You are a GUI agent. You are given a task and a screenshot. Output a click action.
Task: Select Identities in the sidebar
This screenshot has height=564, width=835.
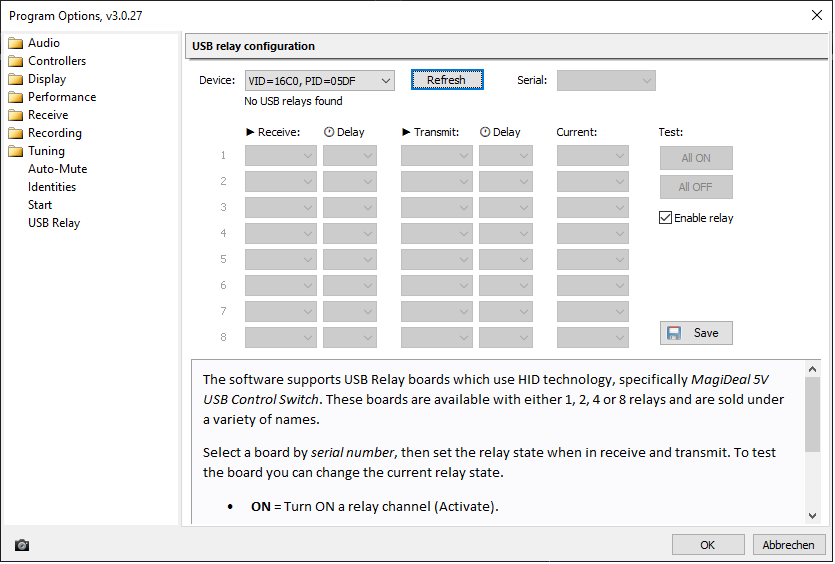(x=52, y=187)
